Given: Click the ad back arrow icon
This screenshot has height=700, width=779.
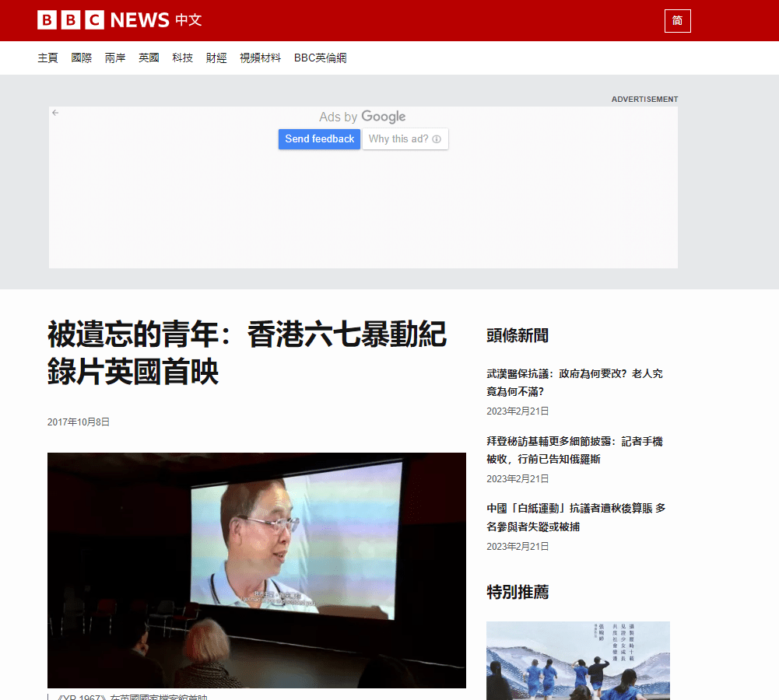Looking at the screenshot, I should pyautogui.click(x=55, y=113).
